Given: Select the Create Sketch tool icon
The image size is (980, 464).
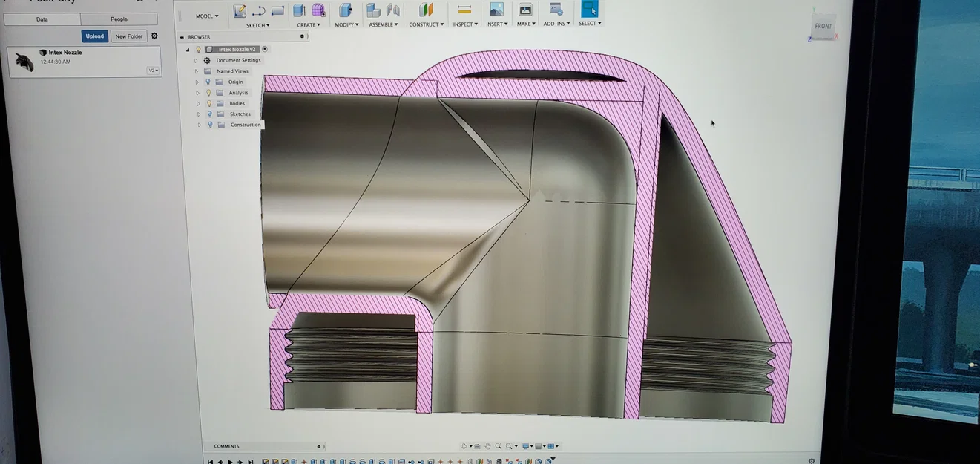Looking at the screenshot, I should (240, 10).
